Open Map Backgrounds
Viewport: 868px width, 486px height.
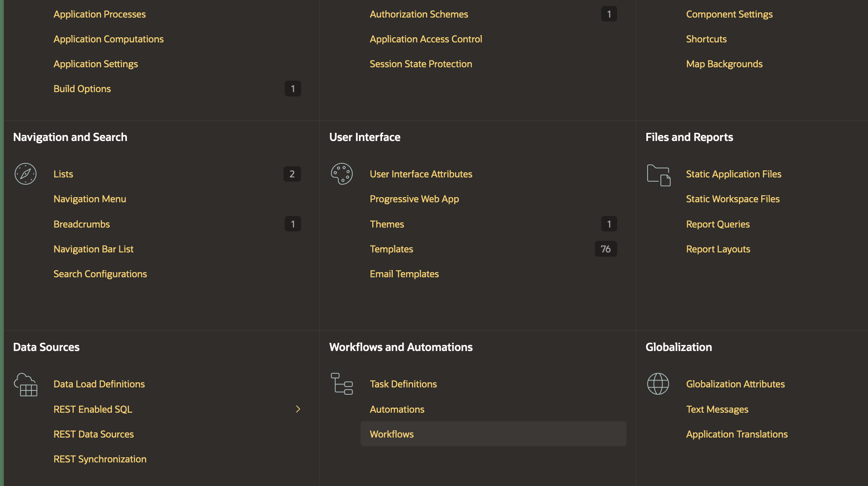(724, 64)
